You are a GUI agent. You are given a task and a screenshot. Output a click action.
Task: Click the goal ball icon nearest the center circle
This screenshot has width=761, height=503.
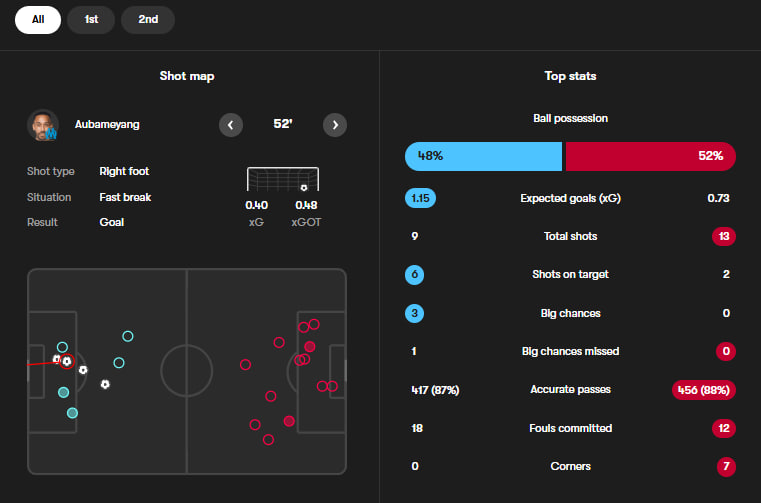coord(105,384)
